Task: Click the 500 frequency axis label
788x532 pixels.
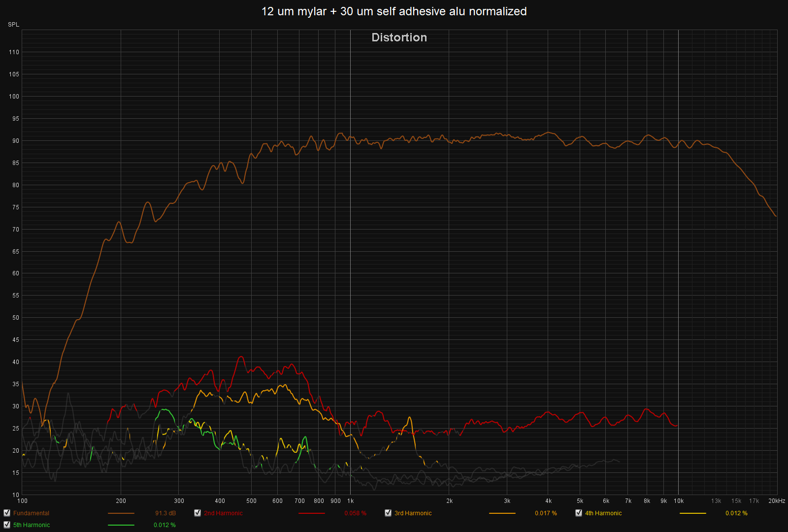Action: (x=251, y=501)
